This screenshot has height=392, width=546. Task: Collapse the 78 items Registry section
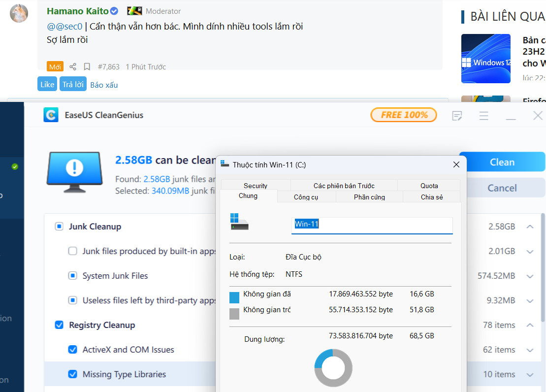click(x=530, y=325)
